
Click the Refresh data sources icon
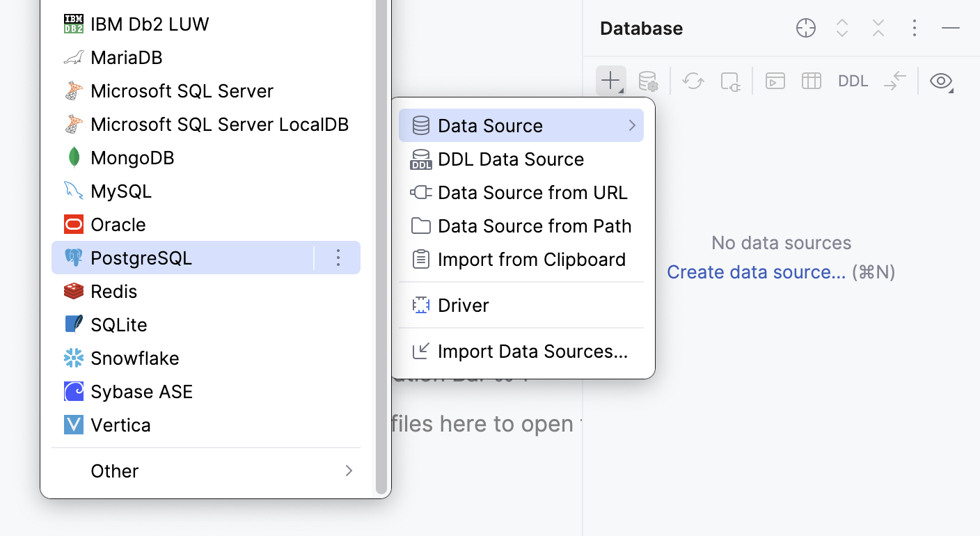tap(693, 81)
